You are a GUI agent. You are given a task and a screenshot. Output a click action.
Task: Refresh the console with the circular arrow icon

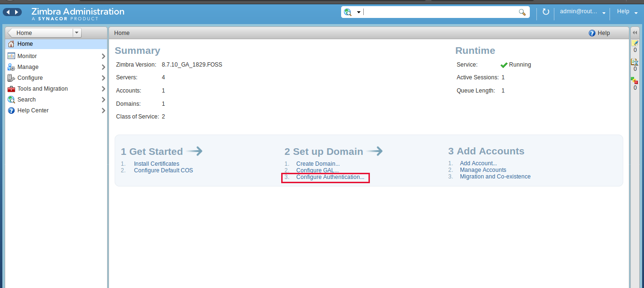[546, 12]
